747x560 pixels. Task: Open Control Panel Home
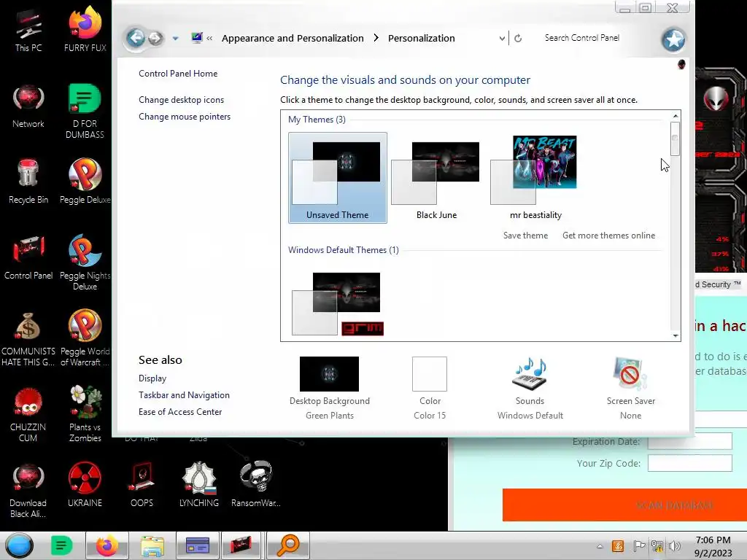(178, 74)
